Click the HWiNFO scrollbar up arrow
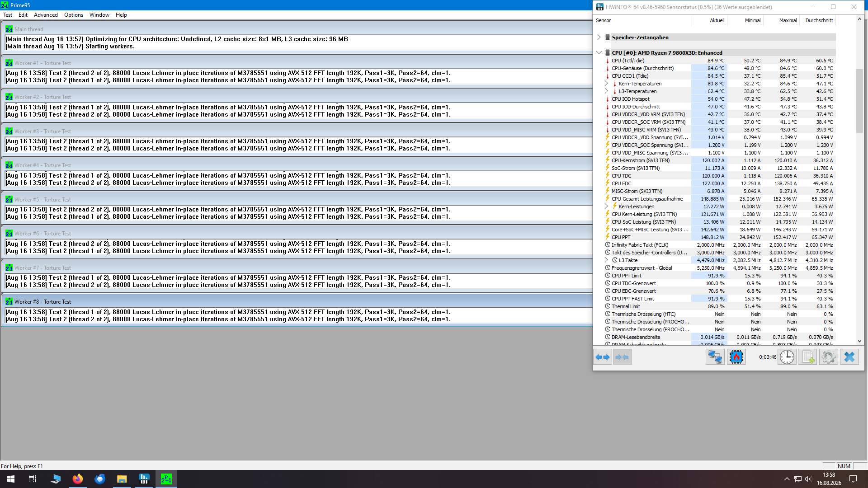868x488 pixels. point(859,19)
